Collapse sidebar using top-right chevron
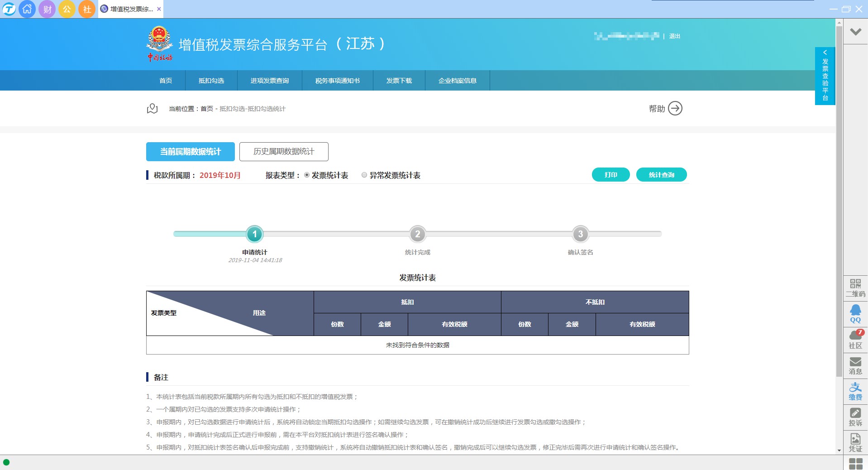Image resolution: width=868 pixels, height=470 pixels. coord(855,32)
